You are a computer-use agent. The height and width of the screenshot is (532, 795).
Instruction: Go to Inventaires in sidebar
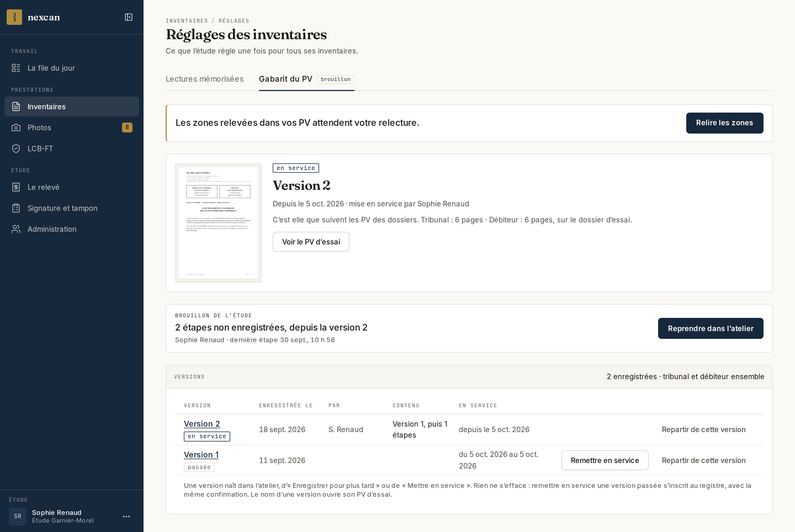71,107
